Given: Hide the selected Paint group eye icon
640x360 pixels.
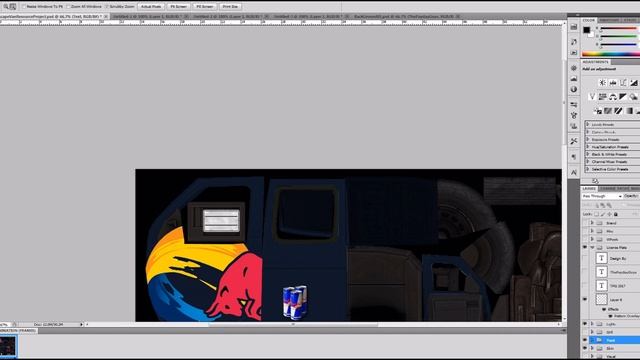Looking at the screenshot, I should point(585,340).
